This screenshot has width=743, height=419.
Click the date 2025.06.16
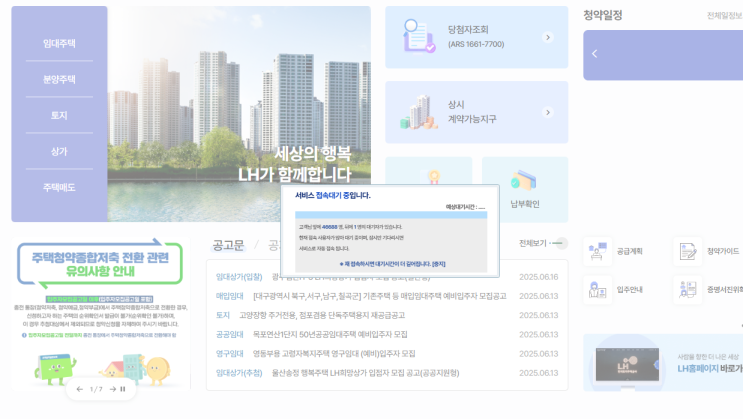tap(539, 277)
